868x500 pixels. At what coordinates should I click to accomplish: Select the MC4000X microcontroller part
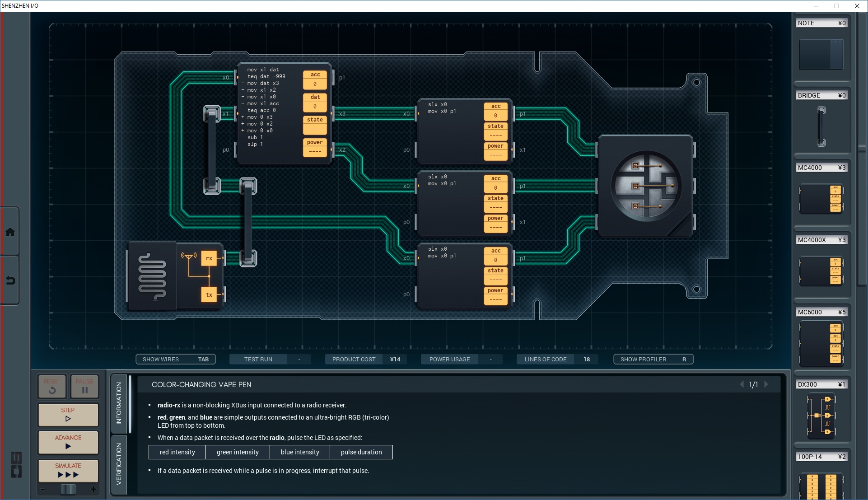click(x=821, y=271)
